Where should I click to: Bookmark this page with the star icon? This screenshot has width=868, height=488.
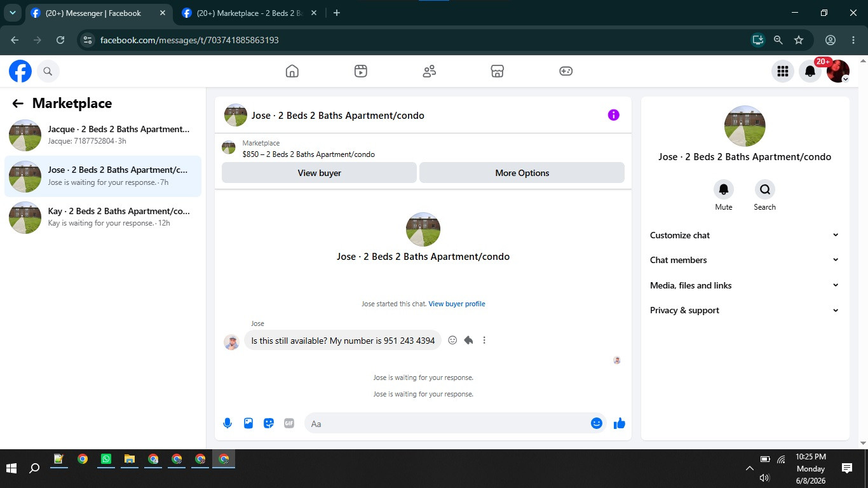(x=799, y=40)
